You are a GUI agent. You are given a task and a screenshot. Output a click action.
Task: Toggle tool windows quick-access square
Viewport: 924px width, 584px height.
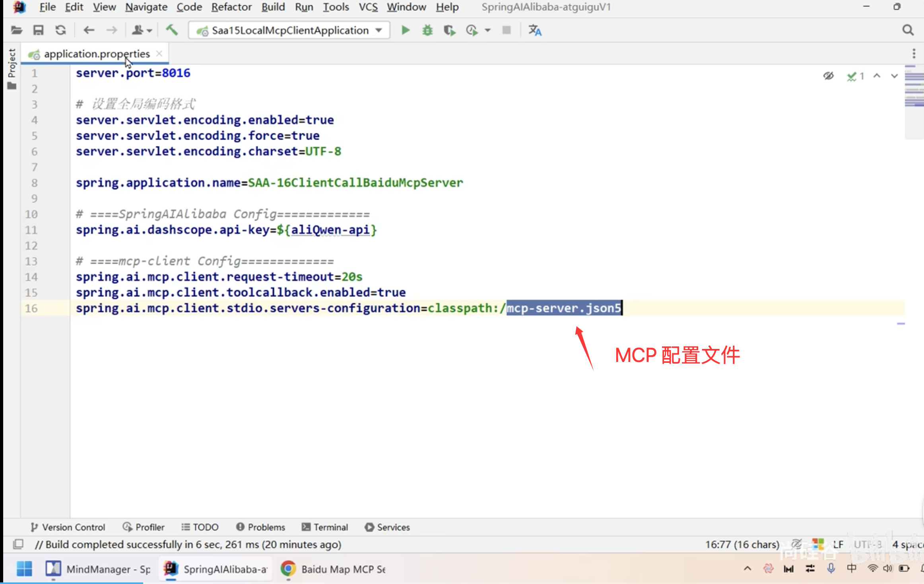[18, 544]
